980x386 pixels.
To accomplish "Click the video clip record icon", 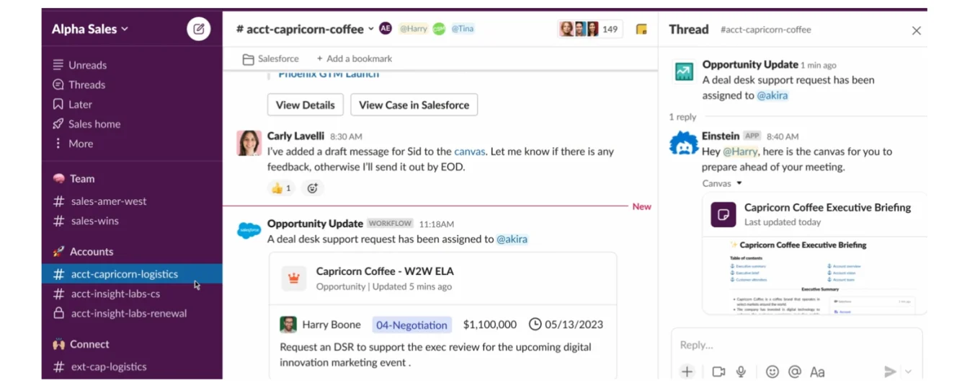I will point(718,372).
